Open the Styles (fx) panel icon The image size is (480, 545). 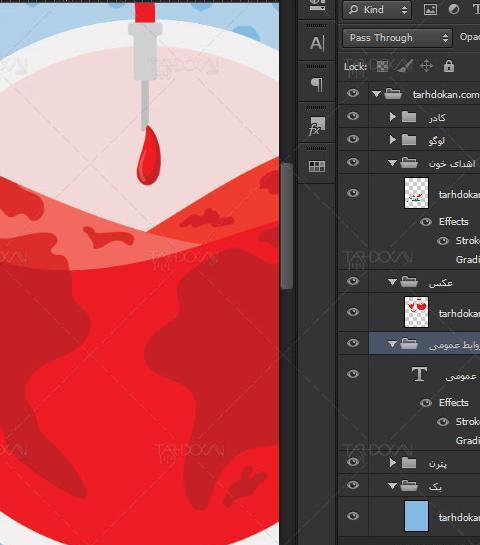tap(317, 126)
